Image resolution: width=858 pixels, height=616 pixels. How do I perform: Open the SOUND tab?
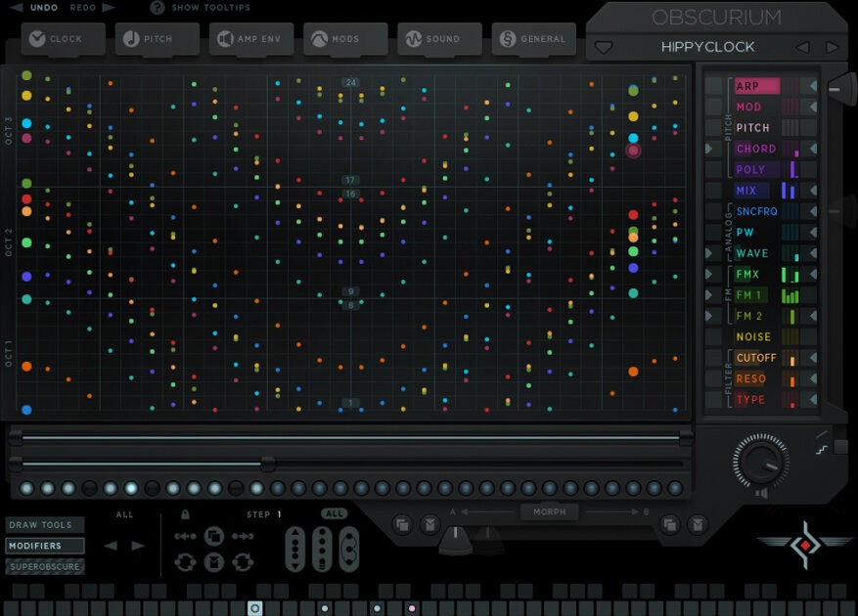click(x=439, y=39)
